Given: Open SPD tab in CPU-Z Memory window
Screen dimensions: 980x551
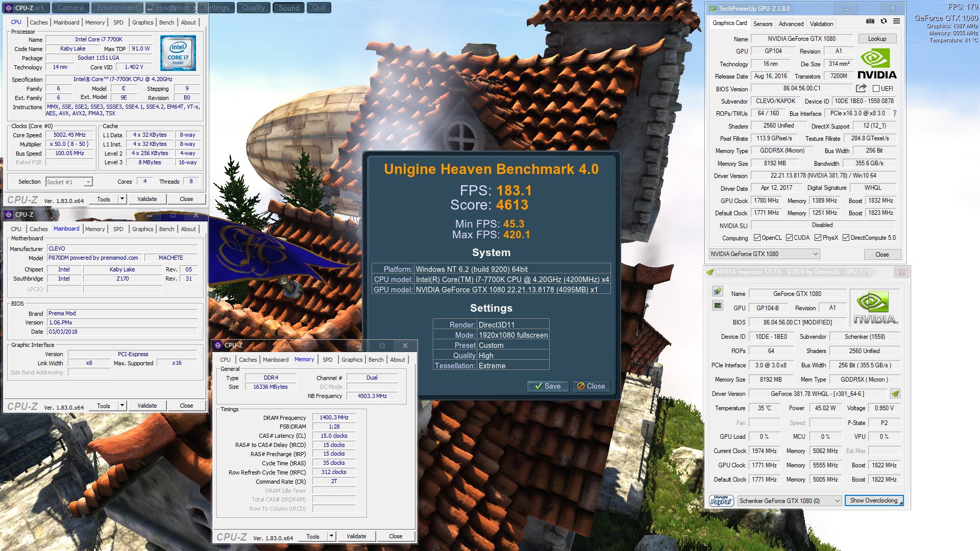Looking at the screenshot, I should (328, 360).
